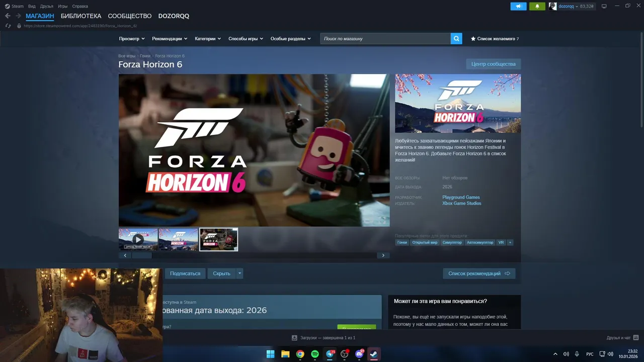The image size is (644, 362).
Task: Click the lock icon beside the URL
Action: click(19, 26)
